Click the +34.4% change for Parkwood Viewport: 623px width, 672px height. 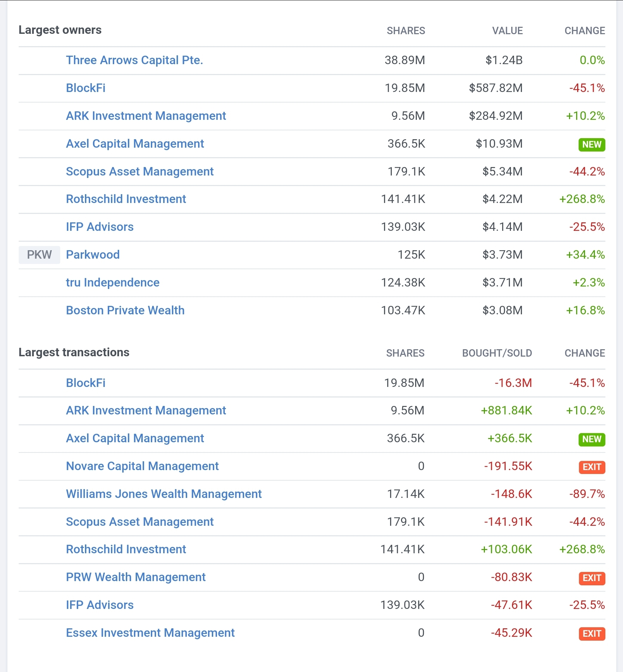(585, 255)
